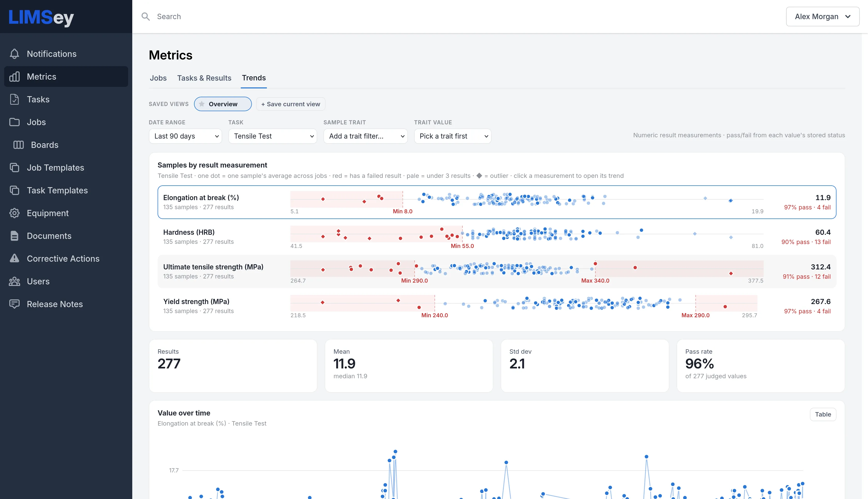The height and width of the screenshot is (499, 868).
Task: Switch to the Tasks & Results tab
Action: tap(204, 78)
